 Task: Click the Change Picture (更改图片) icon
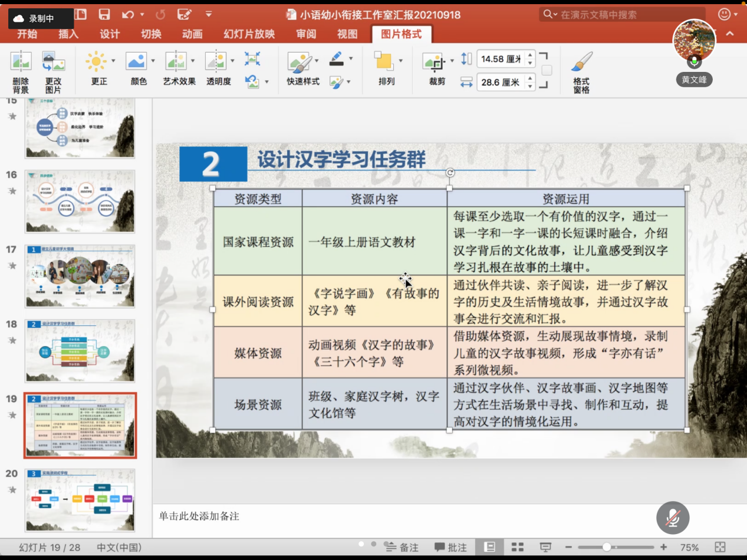pyautogui.click(x=53, y=61)
